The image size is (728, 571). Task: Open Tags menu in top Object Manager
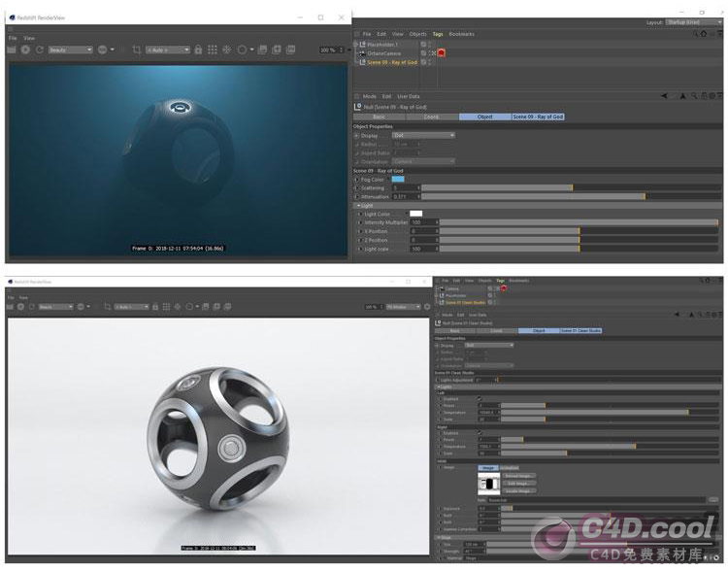tap(438, 34)
